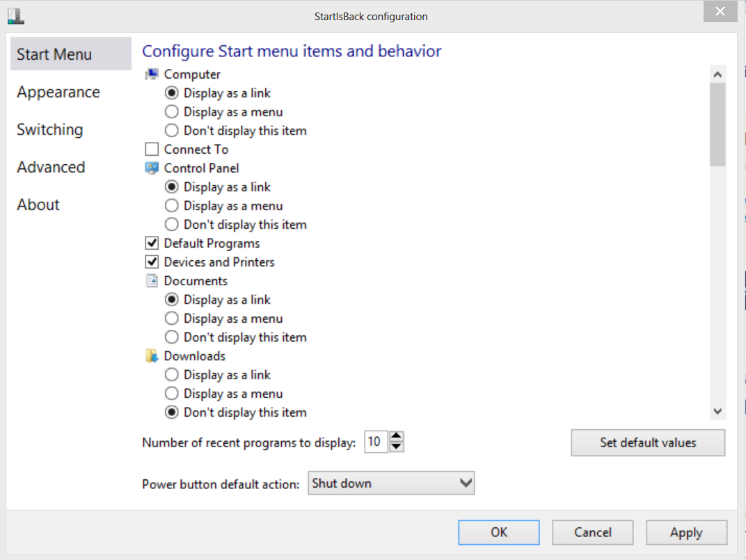Click the recent programs number field
The image size is (746, 560).
(376, 442)
